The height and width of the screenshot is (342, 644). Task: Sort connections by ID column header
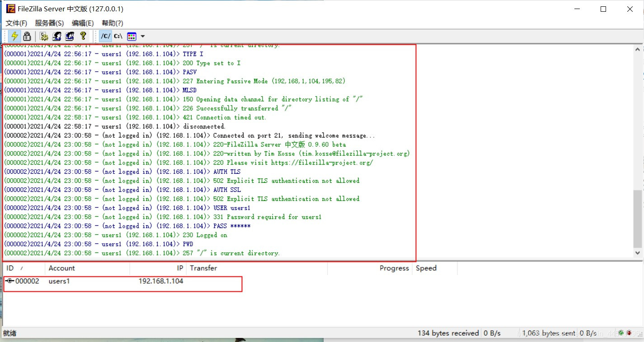coord(24,268)
